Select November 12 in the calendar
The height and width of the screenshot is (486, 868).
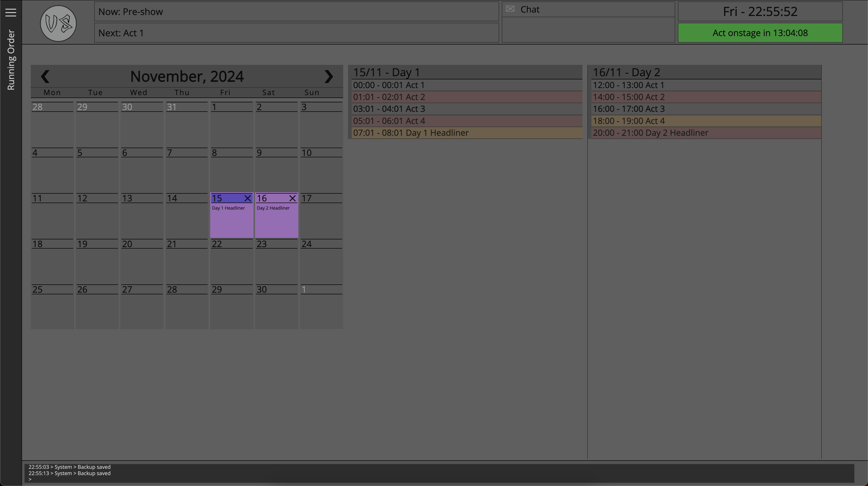(97, 216)
